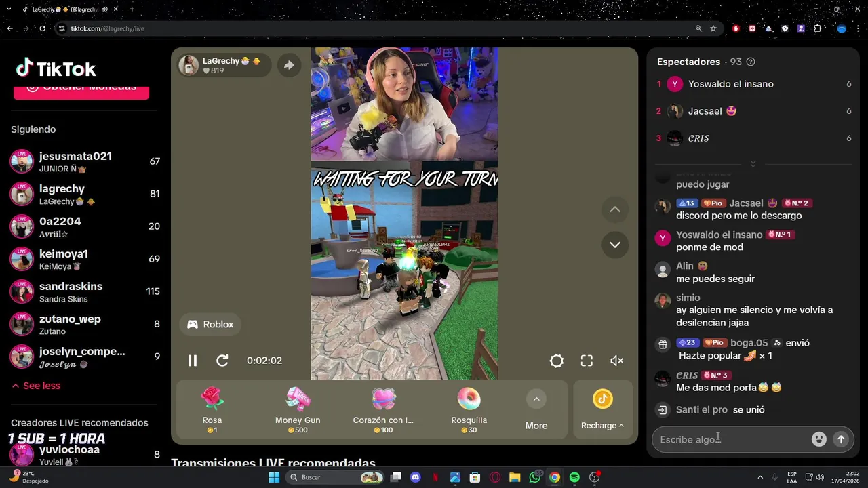Unmute the live stream audio

point(616,361)
